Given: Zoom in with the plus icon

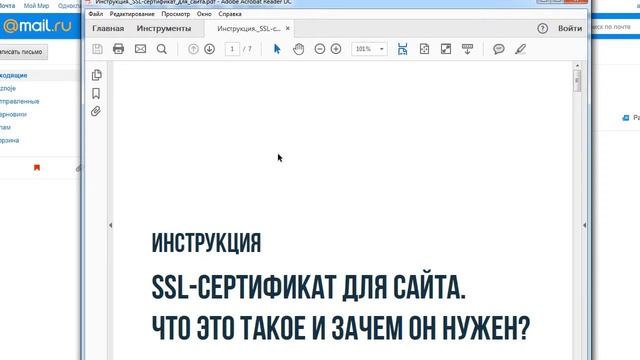Looking at the screenshot, I should pyautogui.click(x=336, y=49).
